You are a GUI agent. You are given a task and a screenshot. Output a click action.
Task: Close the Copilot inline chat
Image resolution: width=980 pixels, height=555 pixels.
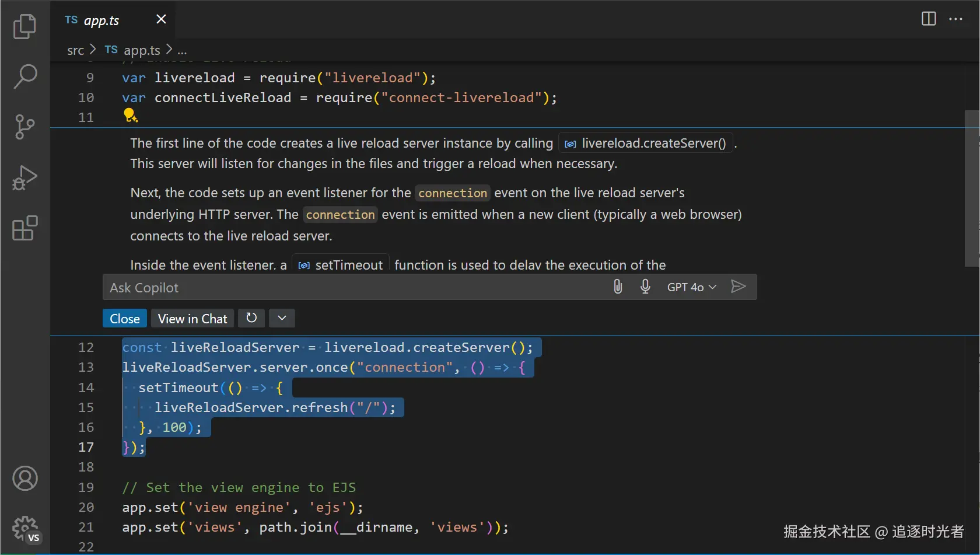click(125, 319)
